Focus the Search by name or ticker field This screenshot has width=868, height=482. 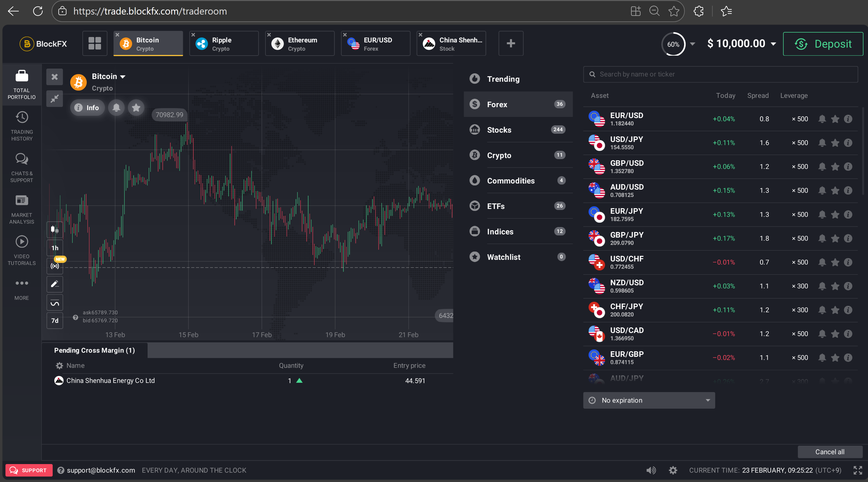pyautogui.click(x=720, y=74)
